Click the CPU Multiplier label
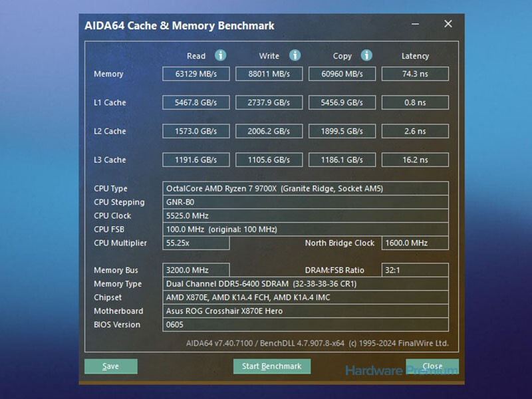The width and height of the screenshot is (532, 399). point(120,243)
